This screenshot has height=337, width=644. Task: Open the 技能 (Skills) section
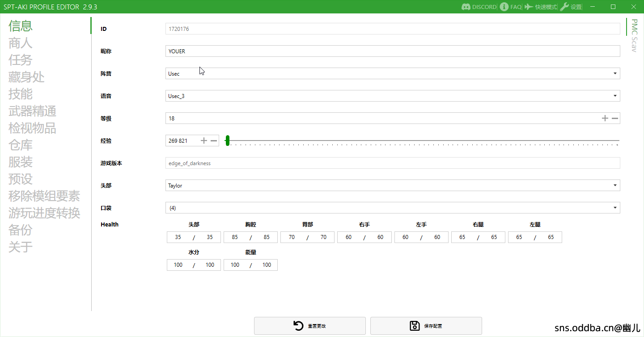[21, 94]
